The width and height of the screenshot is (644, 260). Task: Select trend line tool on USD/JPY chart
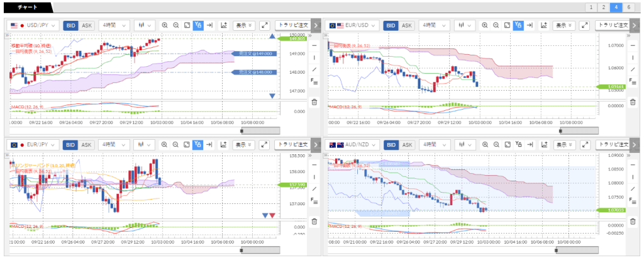tap(314, 69)
